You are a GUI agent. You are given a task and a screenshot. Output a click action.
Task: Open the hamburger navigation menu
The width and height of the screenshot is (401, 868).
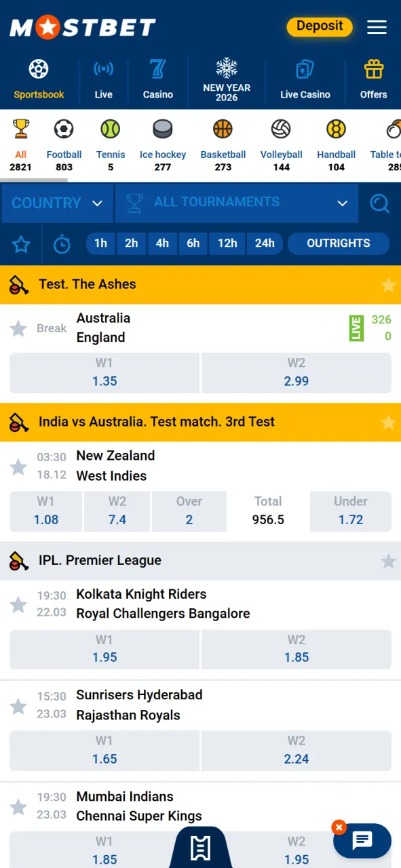[377, 27]
